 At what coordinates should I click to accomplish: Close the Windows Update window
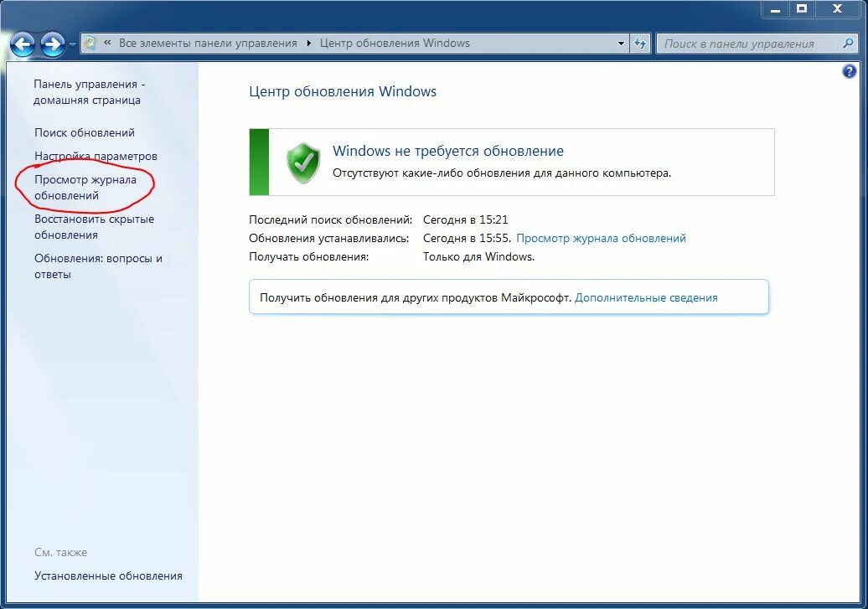837,9
